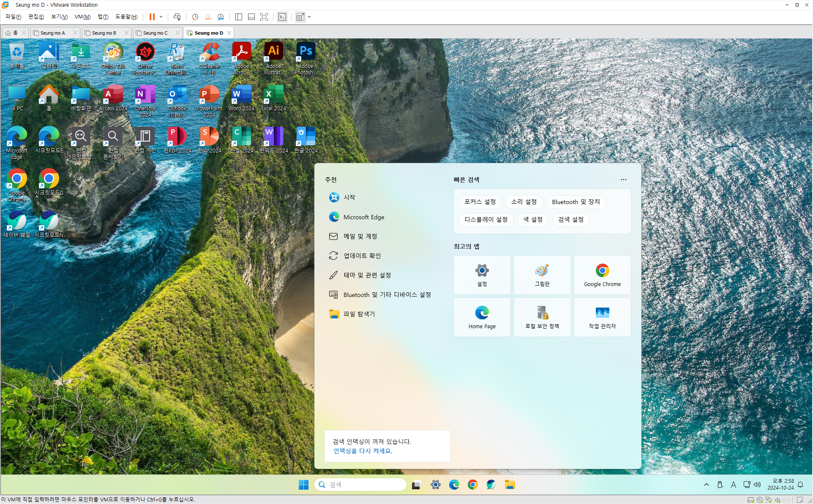Select 메일 및 계정 in 추천 list
The height and width of the screenshot is (504, 813).
[384, 236]
